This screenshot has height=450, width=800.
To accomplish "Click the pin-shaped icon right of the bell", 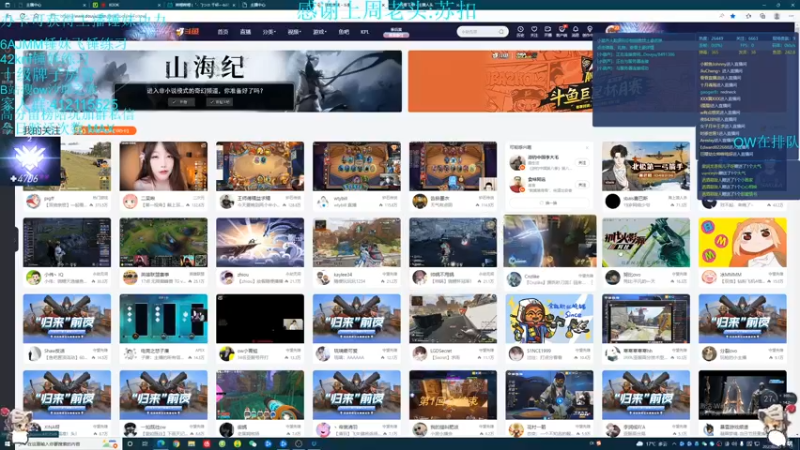I will pyautogui.click(x=589, y=32).
